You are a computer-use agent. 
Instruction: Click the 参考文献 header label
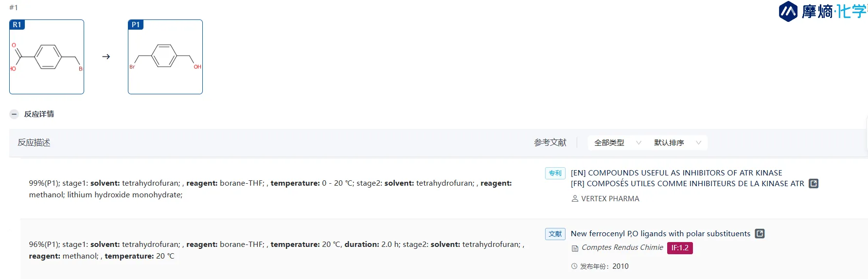click(550, 143)
